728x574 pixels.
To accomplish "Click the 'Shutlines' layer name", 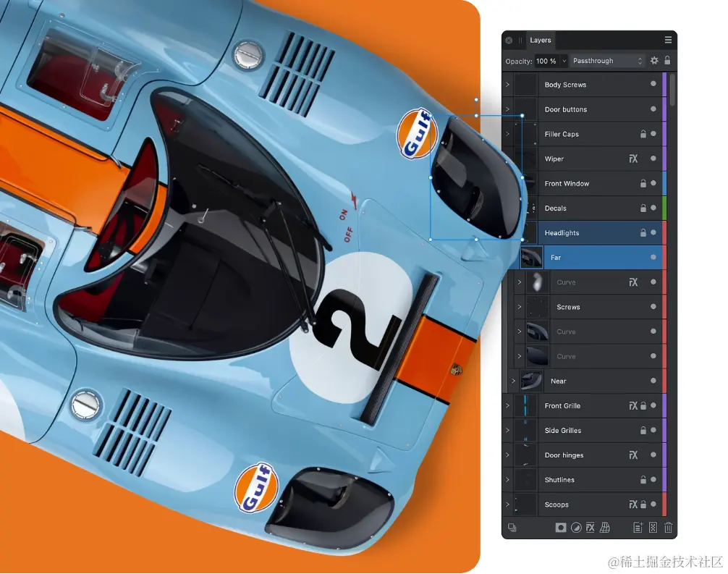I will 559,480.
